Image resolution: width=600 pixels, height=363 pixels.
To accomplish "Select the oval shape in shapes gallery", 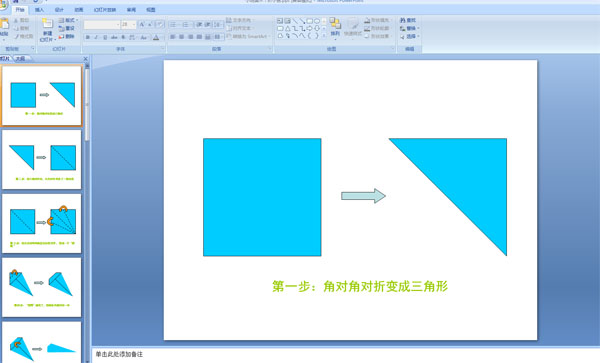I will tap(317, 21).
